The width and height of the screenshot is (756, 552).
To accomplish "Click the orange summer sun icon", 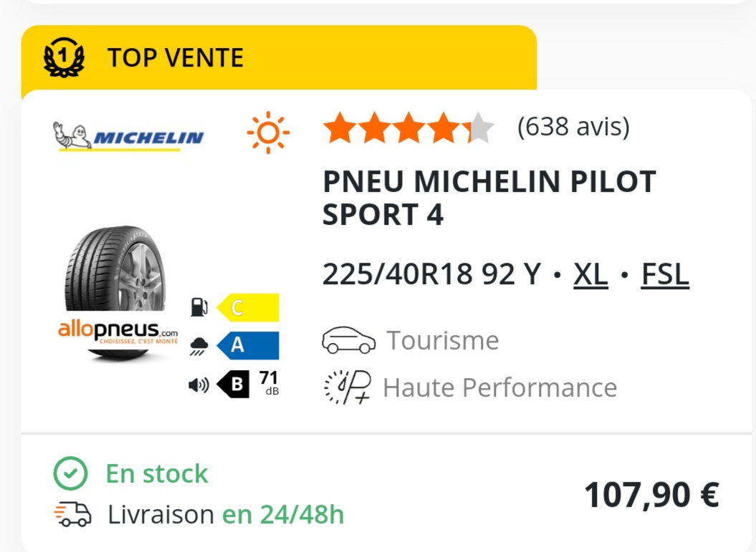I will point(268,132).
